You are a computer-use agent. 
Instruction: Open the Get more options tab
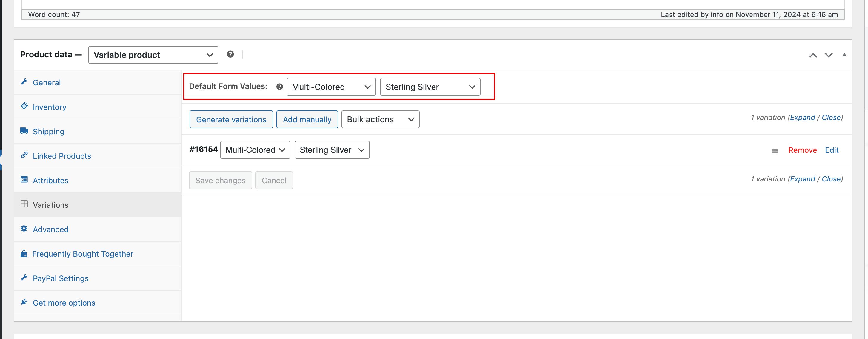point(98,303)
